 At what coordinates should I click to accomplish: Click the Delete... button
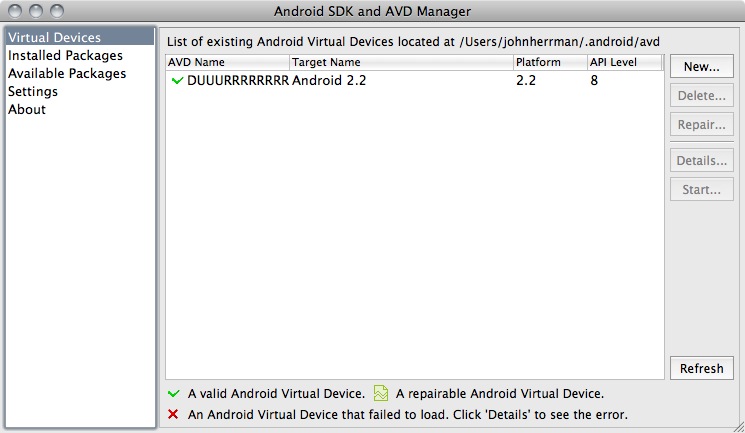[701, 95]
